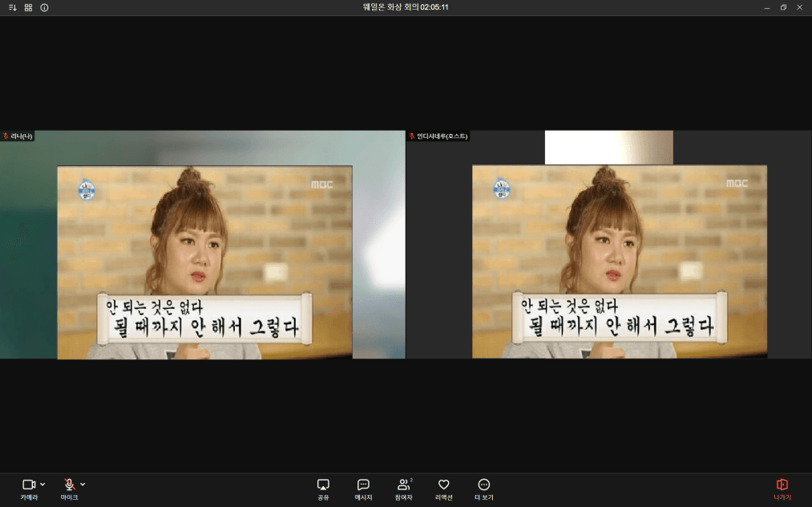This screenshot has width=812, height=507.
Task: Open the 참여자 participants list
Action: [403, 489]
